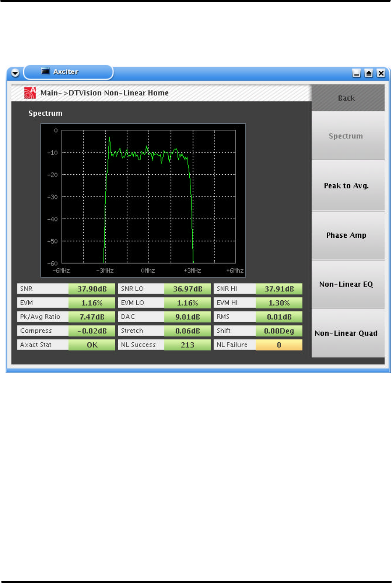The height and width of the screenshot is (583, 392).
Task: Maximize the Axciter window
Action: pyautogui.click(x=368, y=73)
